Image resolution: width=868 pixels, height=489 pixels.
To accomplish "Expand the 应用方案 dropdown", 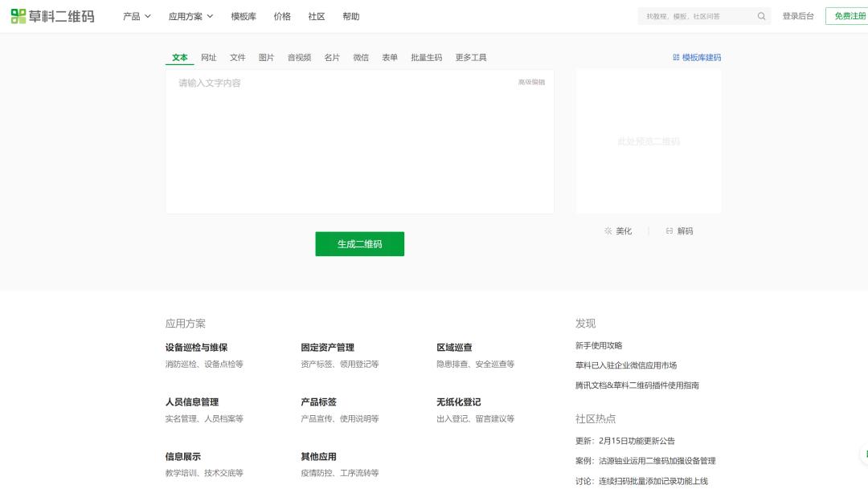I will tap(189, 16).
